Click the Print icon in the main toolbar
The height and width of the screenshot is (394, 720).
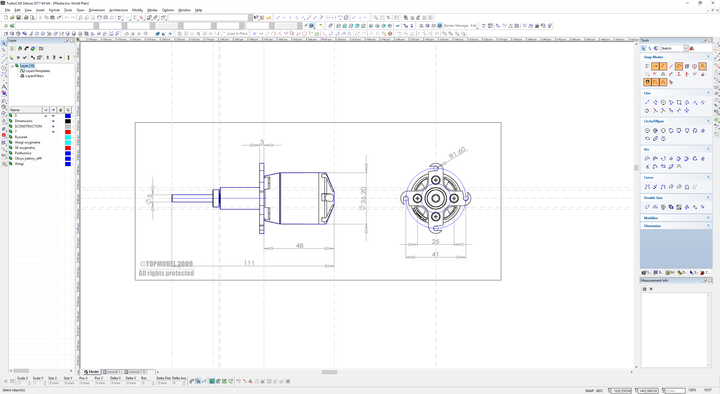26,17
